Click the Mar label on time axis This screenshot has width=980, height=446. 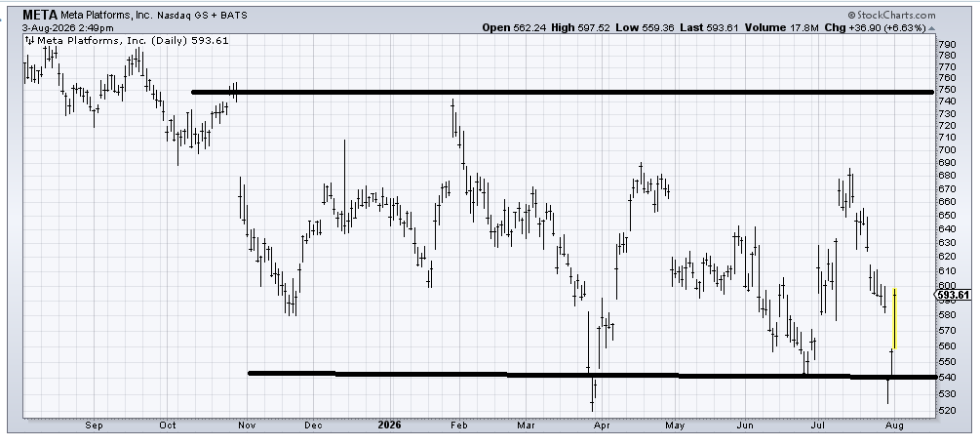(526, 426)
